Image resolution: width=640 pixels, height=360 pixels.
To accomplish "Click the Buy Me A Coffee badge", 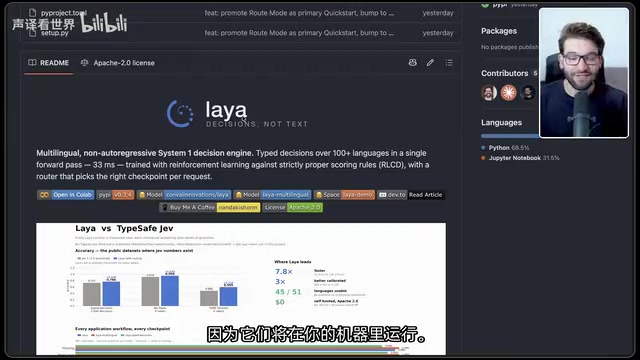I will click(x=210, y=207).
